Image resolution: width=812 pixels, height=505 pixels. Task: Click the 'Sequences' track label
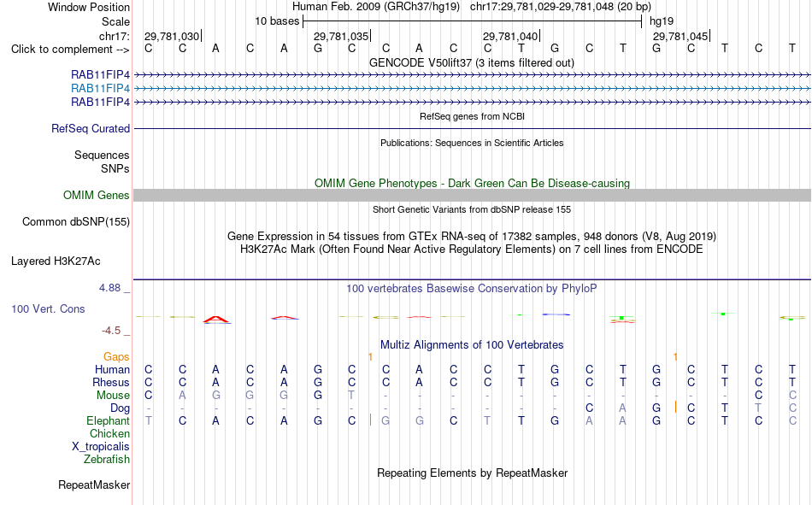tap(102, 155)
